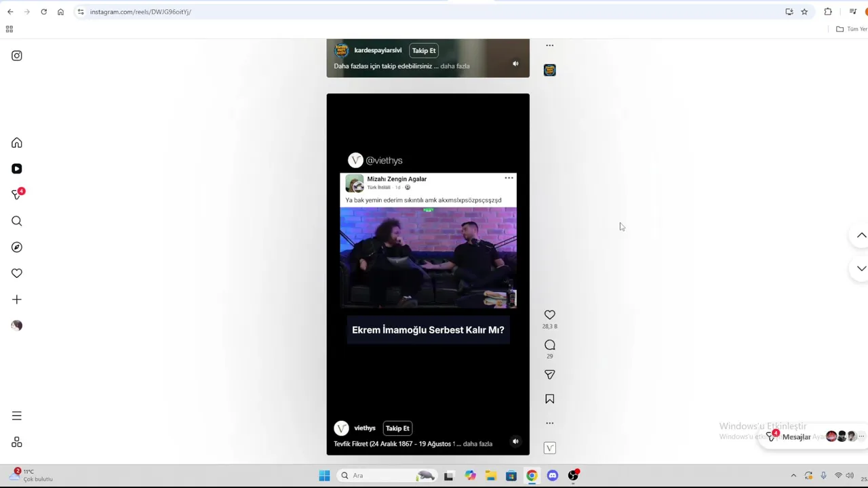The height and width of the screenshot is (488, 868).
Task: Click the taskbar Ara search box
Action: (387, 476)
